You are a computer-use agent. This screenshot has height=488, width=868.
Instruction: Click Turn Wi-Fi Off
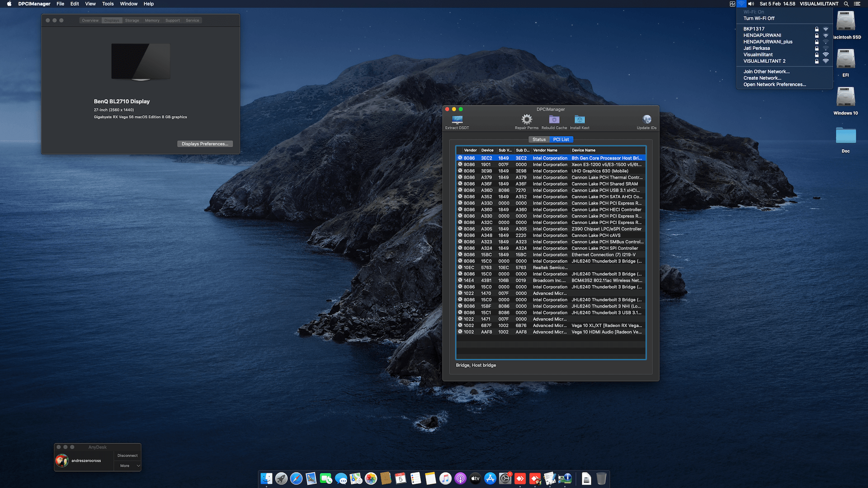(x=759, y=19)
